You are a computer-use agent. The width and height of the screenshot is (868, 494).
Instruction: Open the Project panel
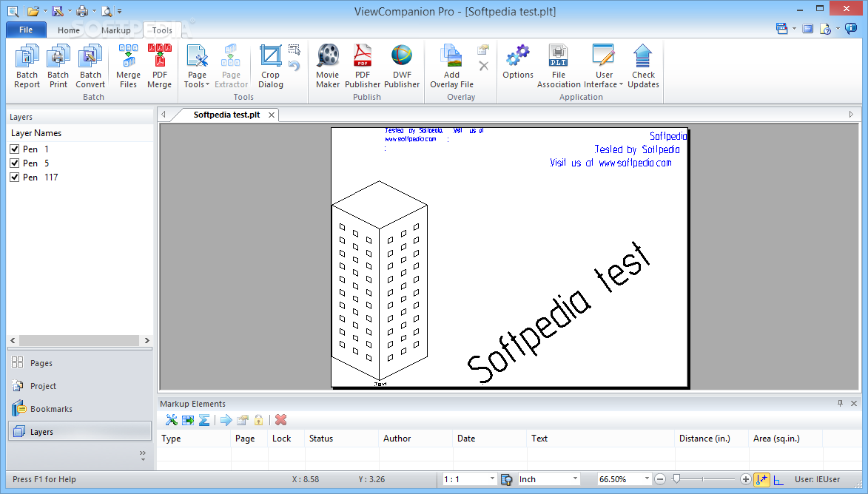pyautogui.click(x=80, y=386)
